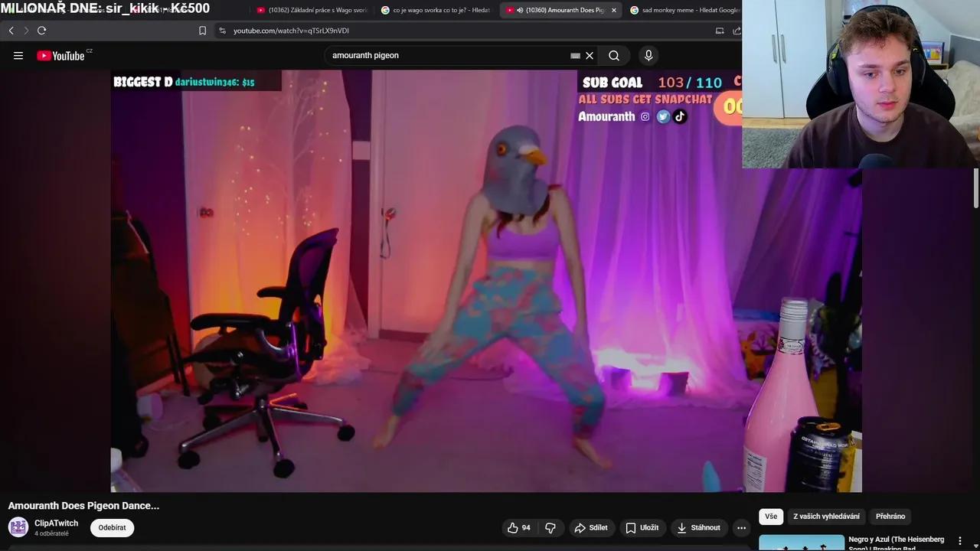Select the 'Vše' filter chip
Image resolution: width=980 pixels, height=551 pixels.
771,517
